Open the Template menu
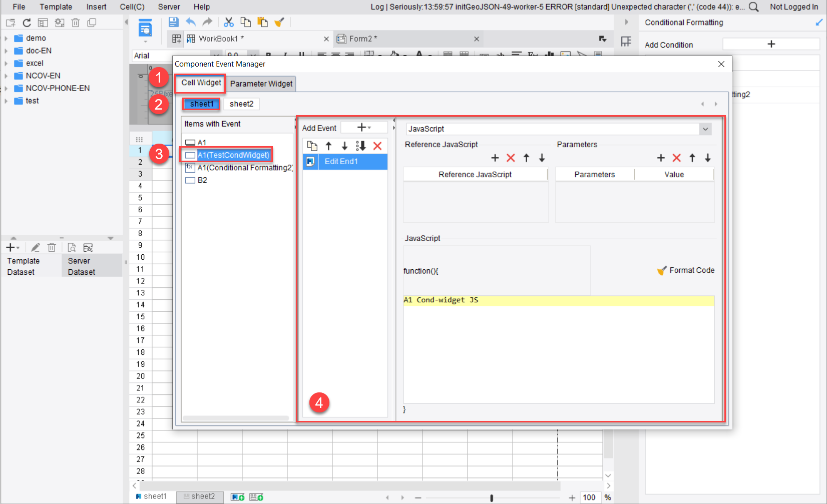 (x=56, y=7)
